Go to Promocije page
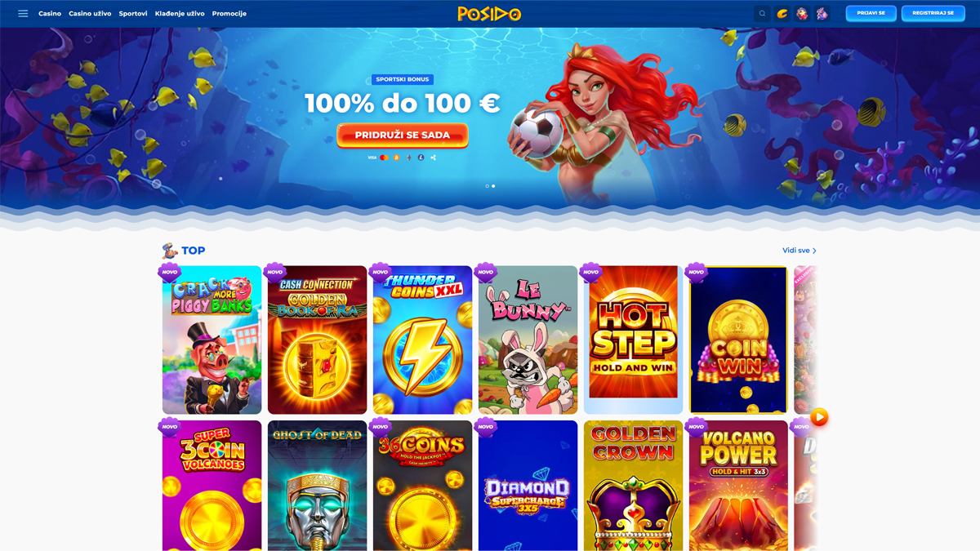The image size is (980, 551). click(x=229, y=14)
